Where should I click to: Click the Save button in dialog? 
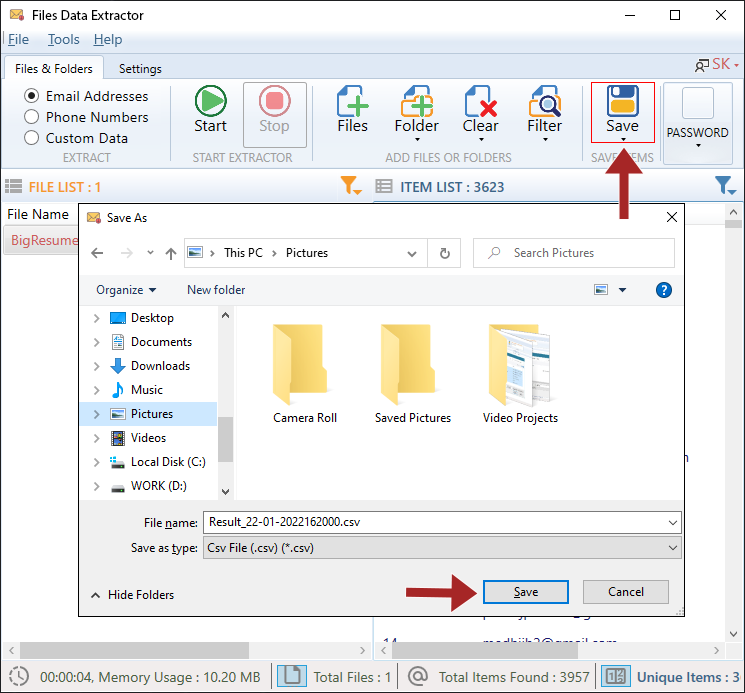pyautogui.click(x=526, y=592)
